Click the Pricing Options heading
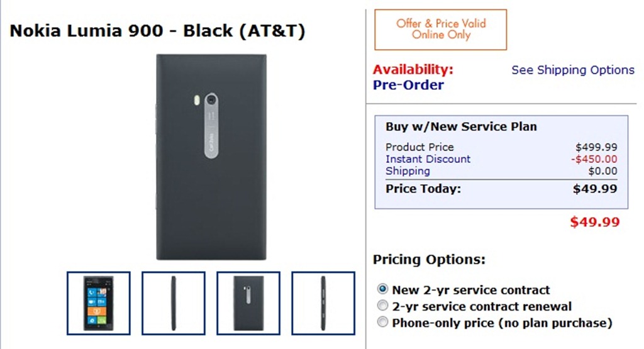644x349 pixels. (x=429, y=259)
